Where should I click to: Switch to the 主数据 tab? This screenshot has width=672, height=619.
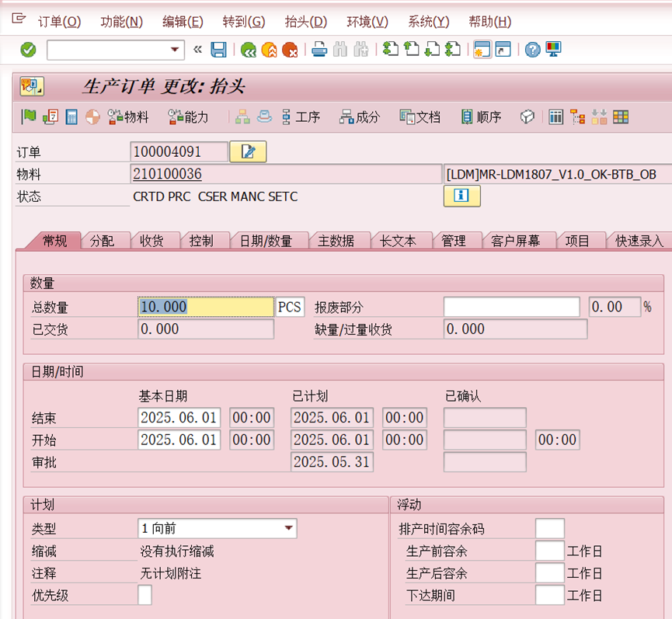(336, 241)
